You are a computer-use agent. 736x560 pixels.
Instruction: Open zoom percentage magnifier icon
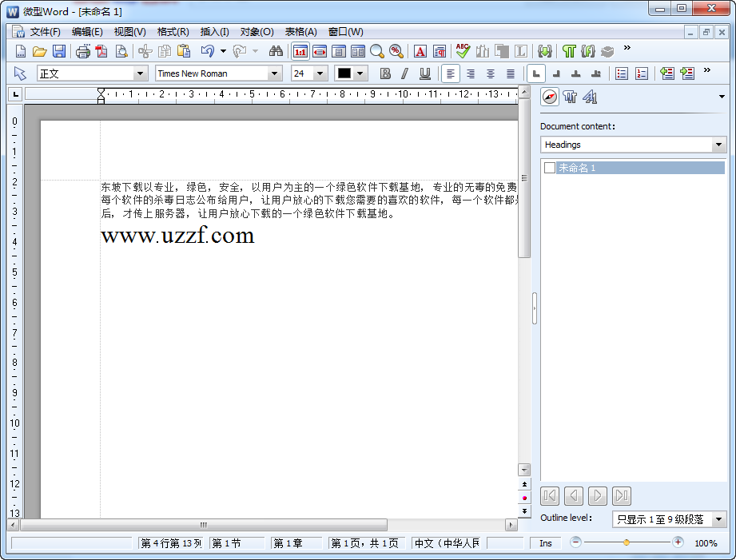coord(396,51)
